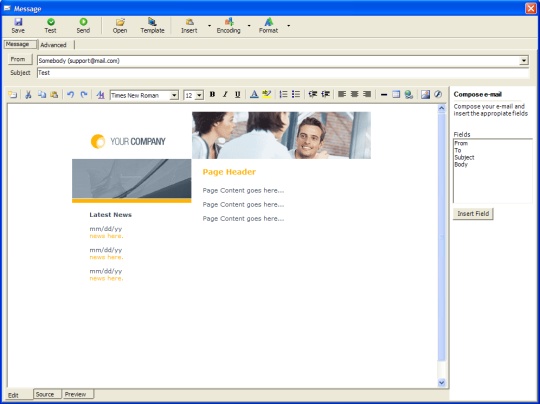
Task: Apply the font color icon
Action: point(254,94)
